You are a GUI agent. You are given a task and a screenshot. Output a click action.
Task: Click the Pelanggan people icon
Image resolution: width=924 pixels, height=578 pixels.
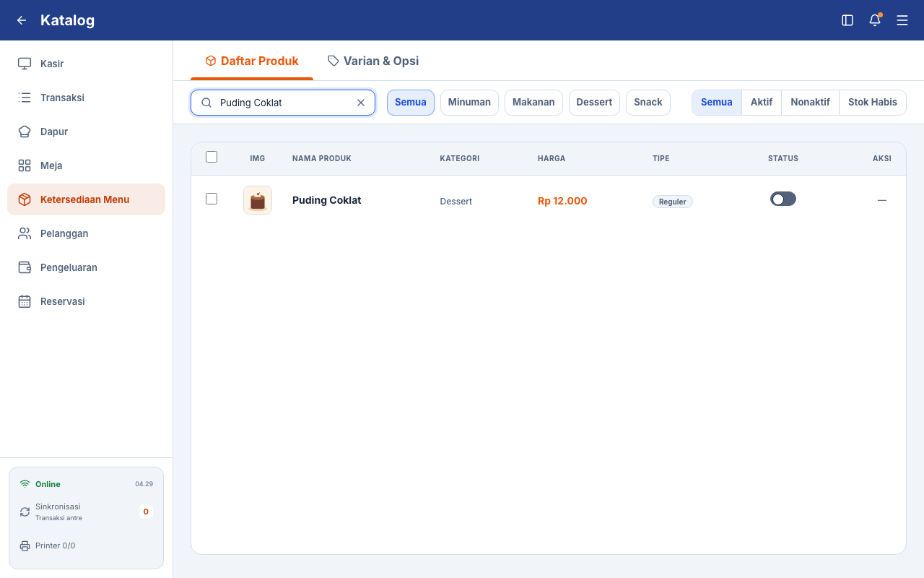pyautogui.click(x=25, y=233)
